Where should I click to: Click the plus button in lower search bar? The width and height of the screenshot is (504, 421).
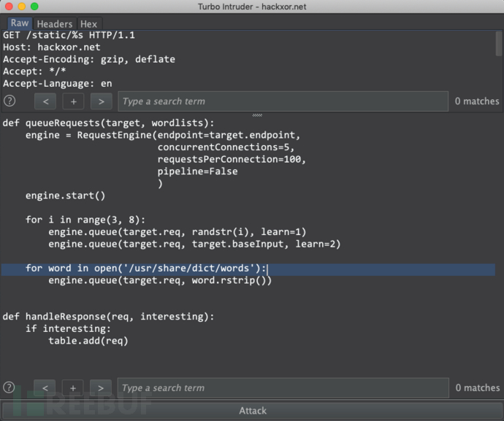73,388
